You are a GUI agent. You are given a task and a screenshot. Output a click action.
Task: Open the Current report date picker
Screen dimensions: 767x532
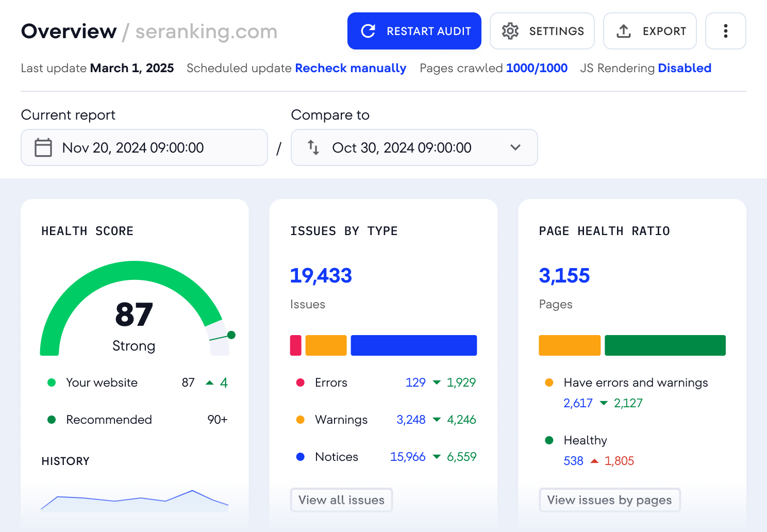point(144,147)
